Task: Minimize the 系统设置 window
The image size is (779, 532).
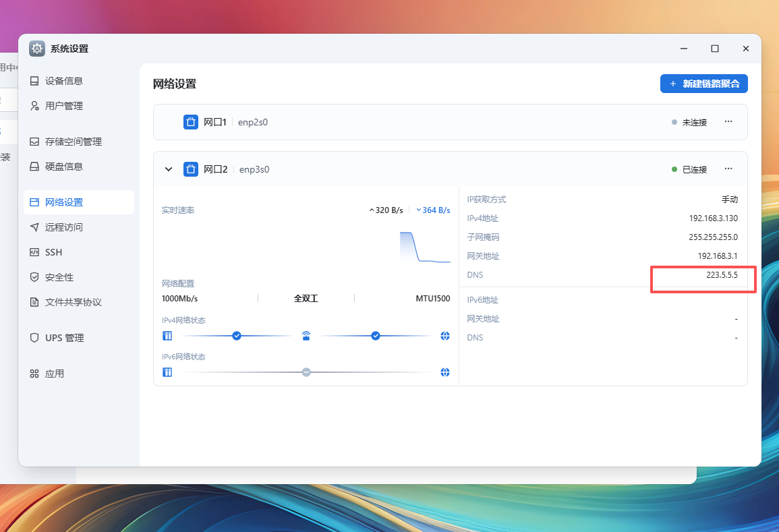Action: (684, 49)
